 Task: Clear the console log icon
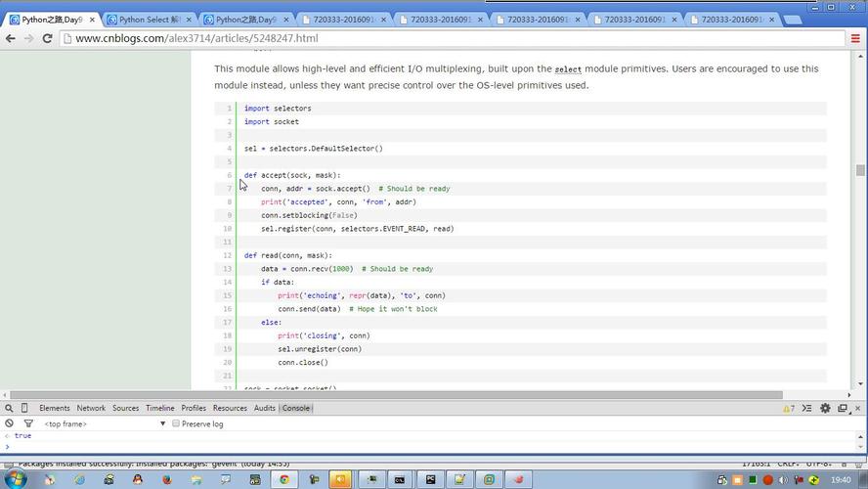click(9, 423)
